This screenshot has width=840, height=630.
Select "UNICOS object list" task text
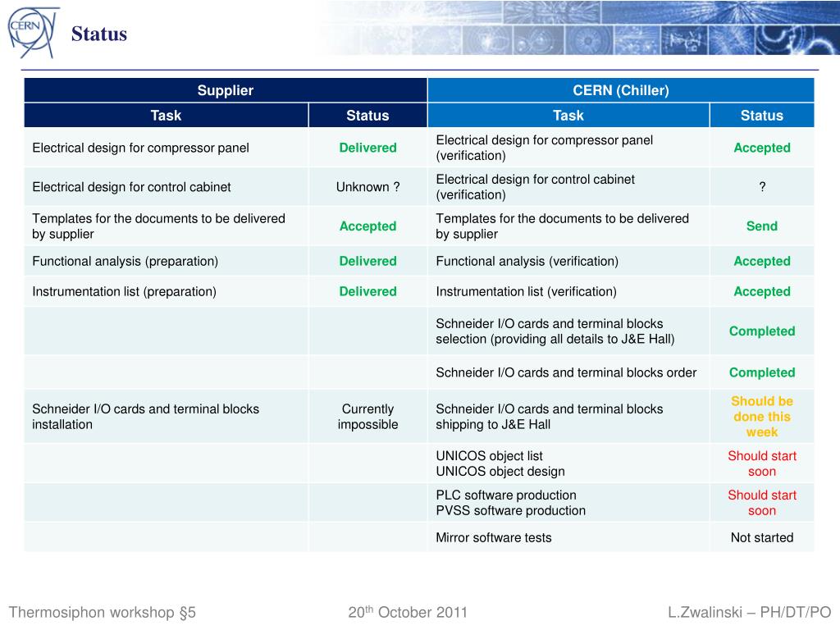point(489,456)
